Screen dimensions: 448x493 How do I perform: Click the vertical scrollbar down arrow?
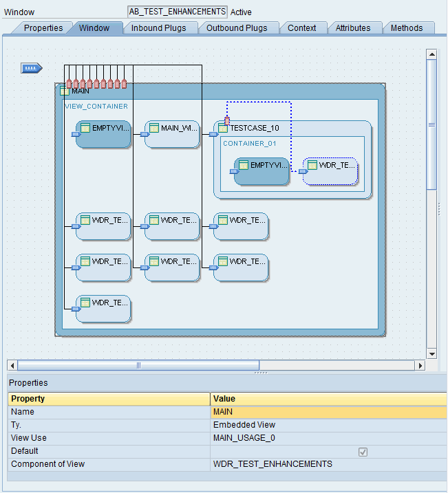[x=431, y=353]
